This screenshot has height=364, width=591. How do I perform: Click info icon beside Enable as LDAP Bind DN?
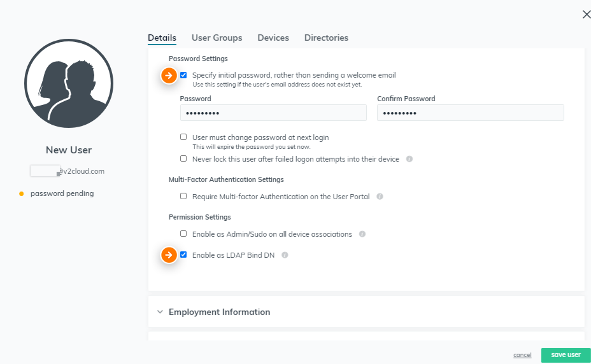coord(285,255)
